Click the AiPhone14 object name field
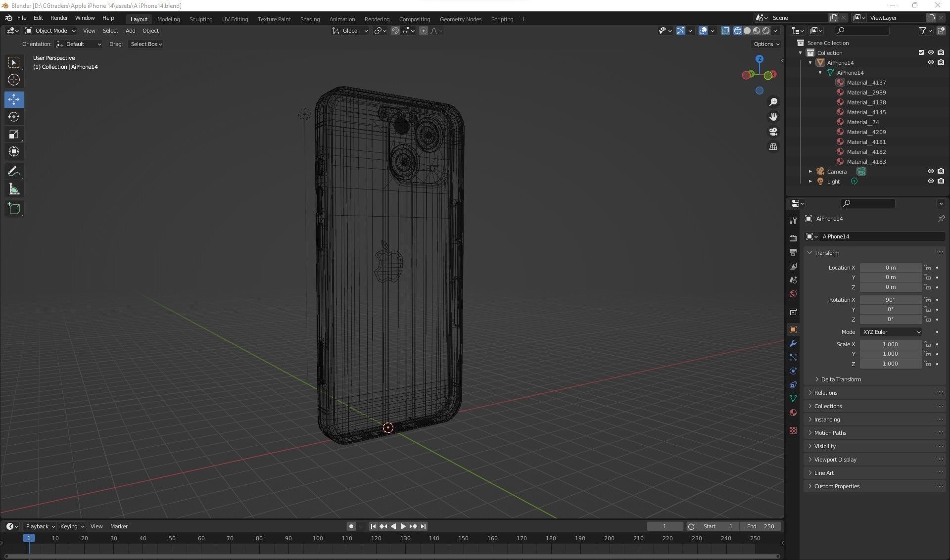The width and height of the screenshot is (950, 560). (x=882, y=236)
